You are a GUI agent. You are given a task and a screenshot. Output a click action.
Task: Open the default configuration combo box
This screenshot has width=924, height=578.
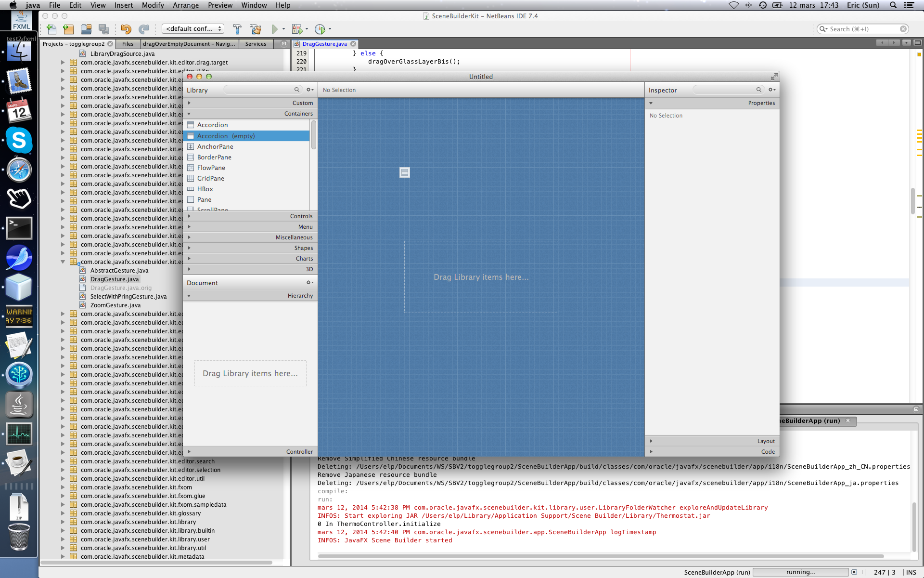(x=193, y=29)
